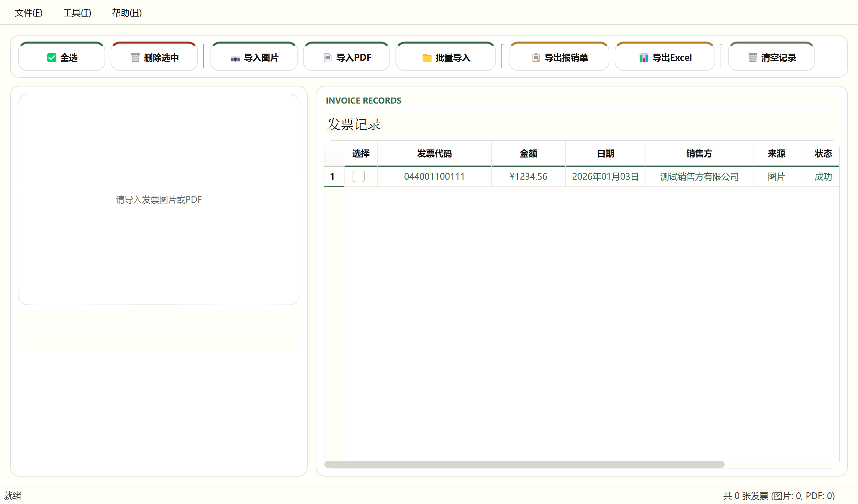Click the 清空记录 button text

tap(779, 58)
